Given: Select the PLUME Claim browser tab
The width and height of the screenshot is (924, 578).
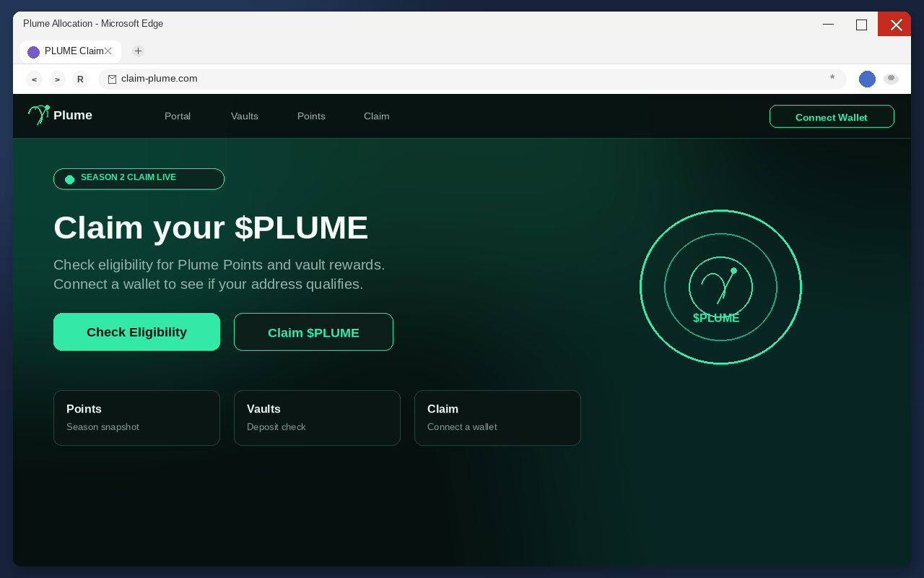Looking at the screenshot, I should (71, 51).
